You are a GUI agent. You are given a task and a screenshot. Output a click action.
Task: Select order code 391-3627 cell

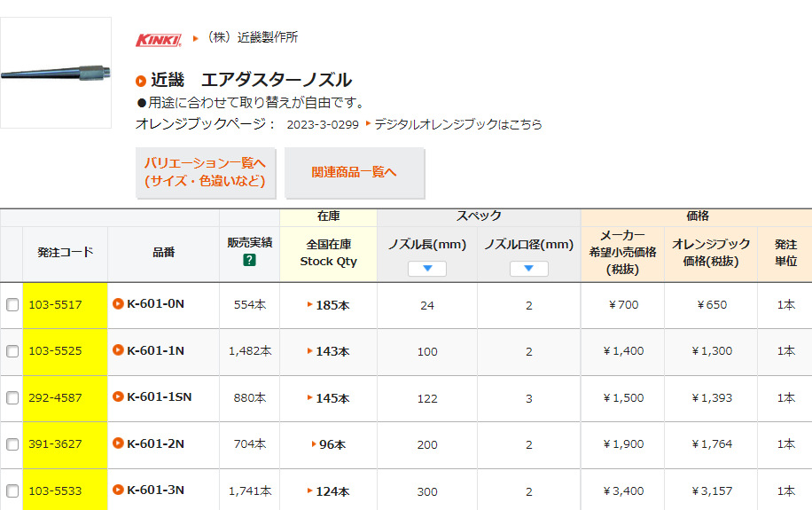(x=66, y=445)
